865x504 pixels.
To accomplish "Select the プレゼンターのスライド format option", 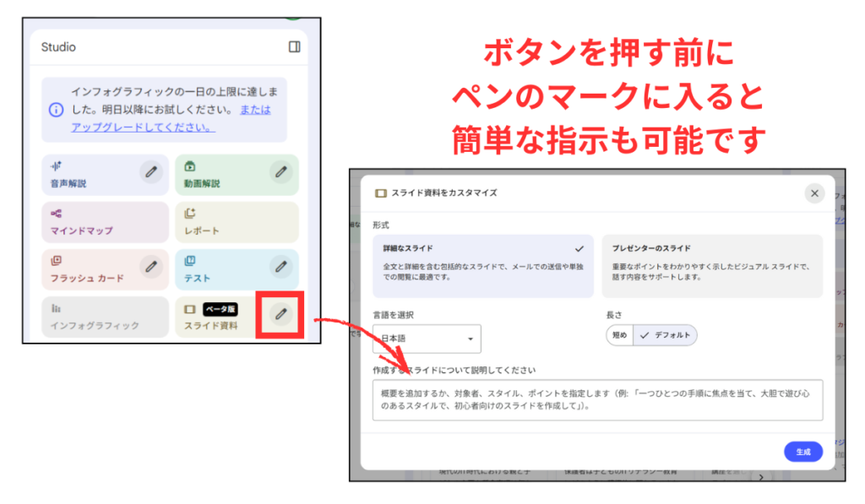I will 711,265.
